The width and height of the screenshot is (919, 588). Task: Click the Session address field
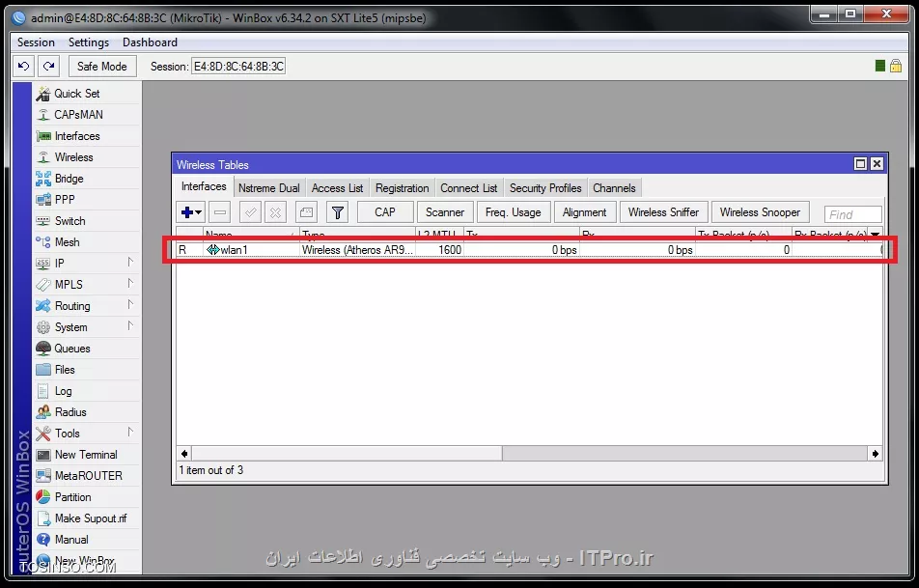(238, 67)
